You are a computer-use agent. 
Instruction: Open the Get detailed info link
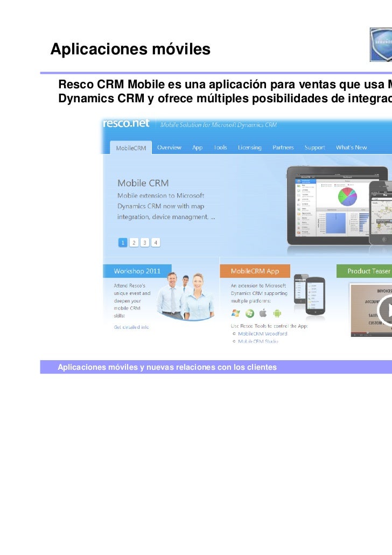point(131,327)
